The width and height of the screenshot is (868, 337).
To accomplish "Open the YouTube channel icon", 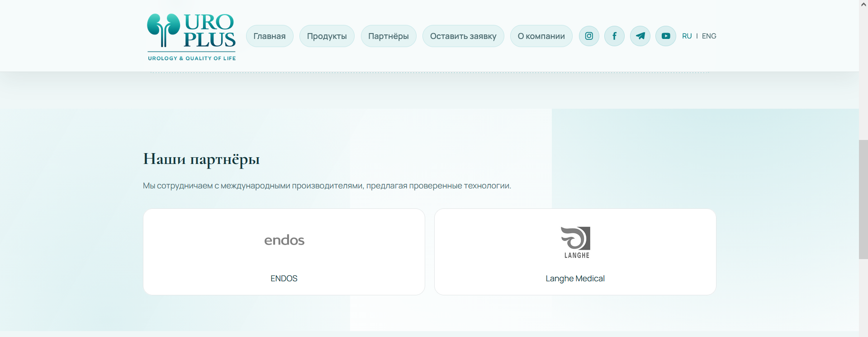I will pos(666,36).
